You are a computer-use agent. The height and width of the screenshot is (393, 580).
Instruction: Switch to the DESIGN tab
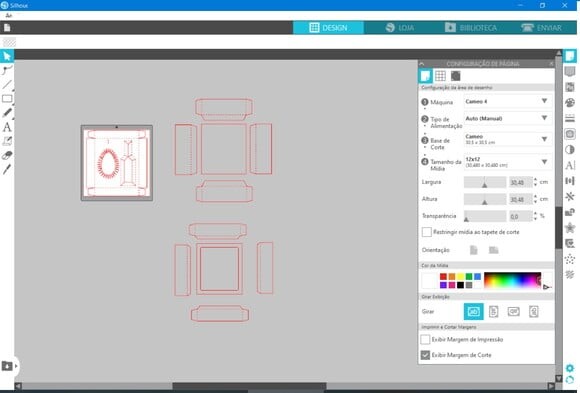328,28
